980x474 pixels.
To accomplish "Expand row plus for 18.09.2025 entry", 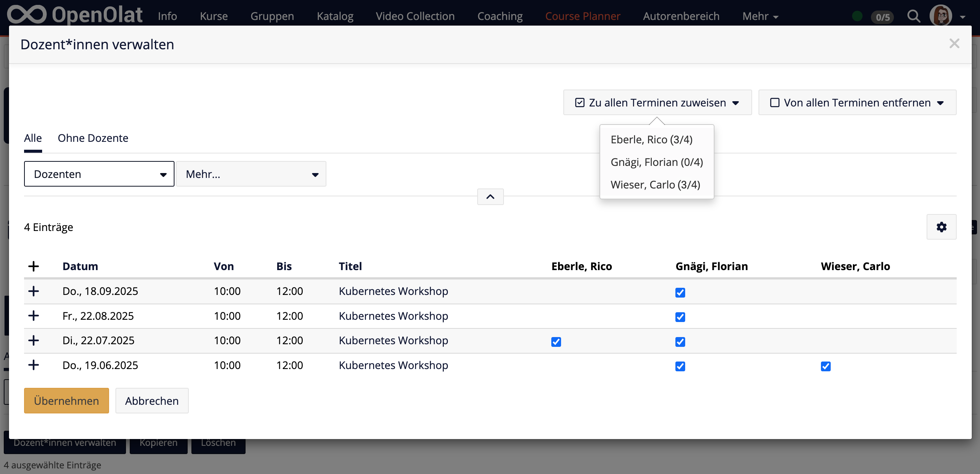I will [33, 291].
